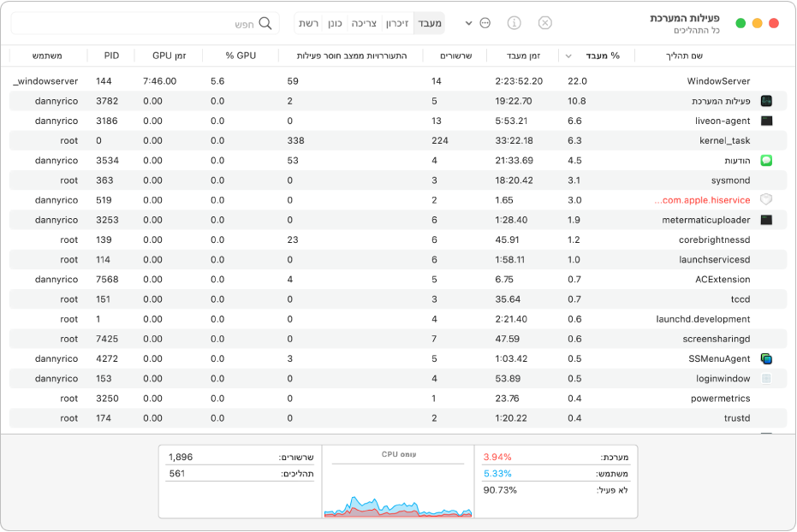Click the 224 threads value
The image size is (797, 532).
point(440,140)
